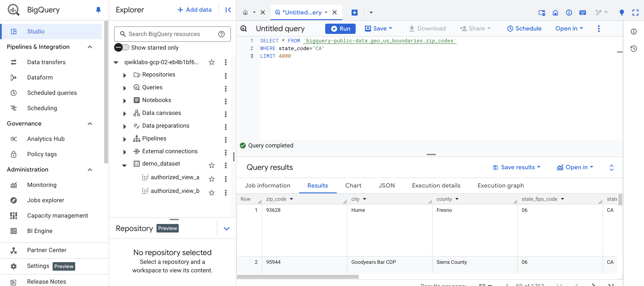
Task: Star authorized_view_a
Action: point(211,179)
